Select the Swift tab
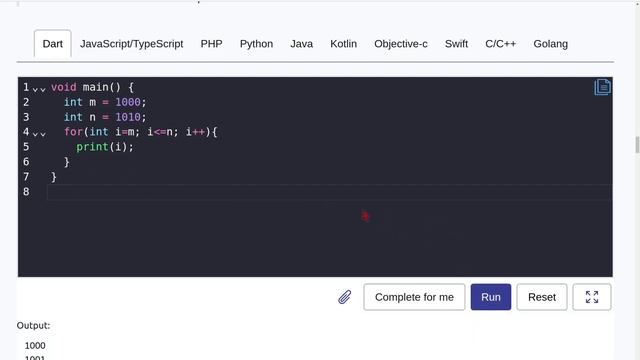640x360 pixels. (x=456, y=44)
